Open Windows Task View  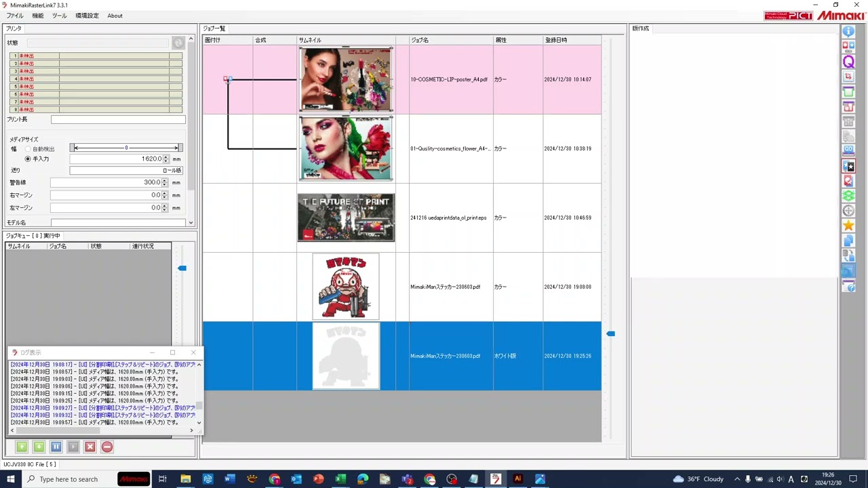pos(163,479)
